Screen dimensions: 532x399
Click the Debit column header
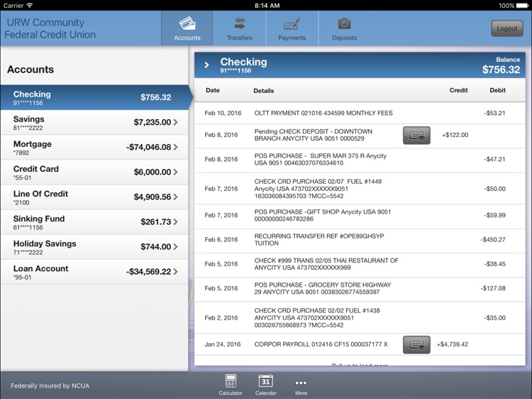pyautogui.click(x=498, y=90)
